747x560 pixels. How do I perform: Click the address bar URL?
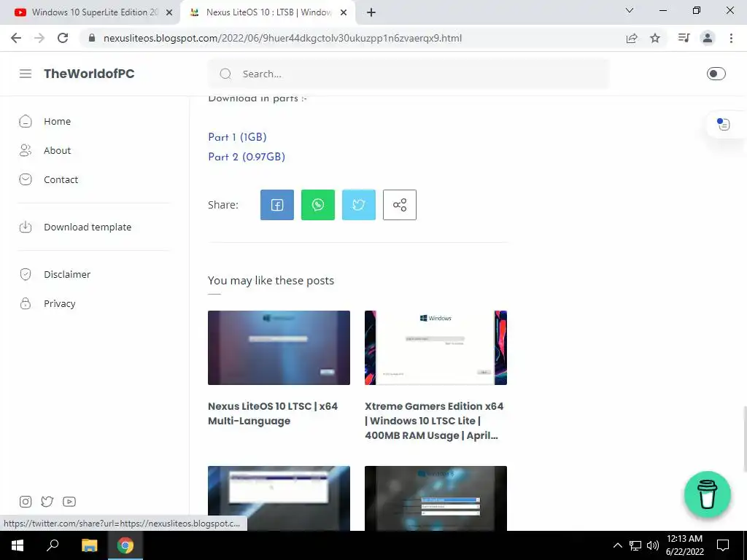(x=282, y=38)
